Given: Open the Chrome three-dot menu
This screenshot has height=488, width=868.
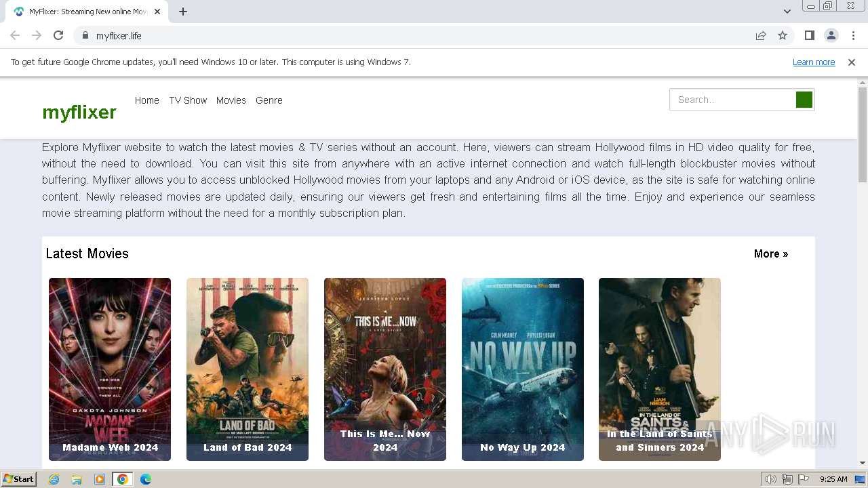Looking at the screenshot, I should click(853, 35).
